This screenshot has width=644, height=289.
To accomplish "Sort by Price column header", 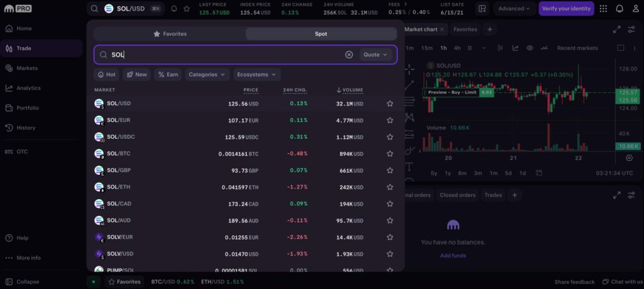I will coord(250,90).
